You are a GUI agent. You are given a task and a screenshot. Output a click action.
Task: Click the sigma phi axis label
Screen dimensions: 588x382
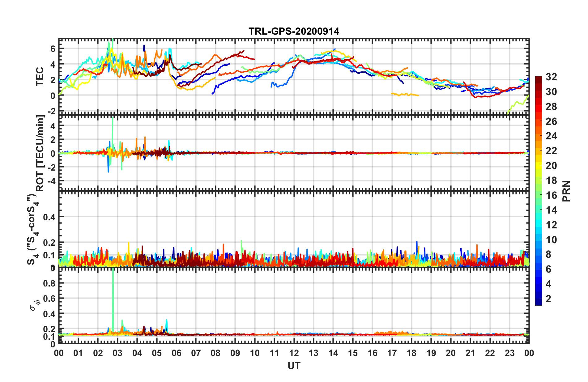click(35, 305)
